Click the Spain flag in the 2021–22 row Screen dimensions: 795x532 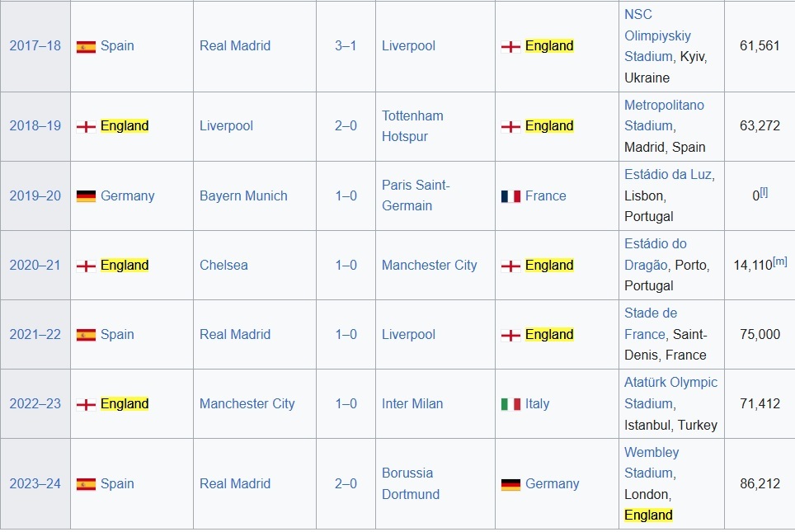coord(86,335)
